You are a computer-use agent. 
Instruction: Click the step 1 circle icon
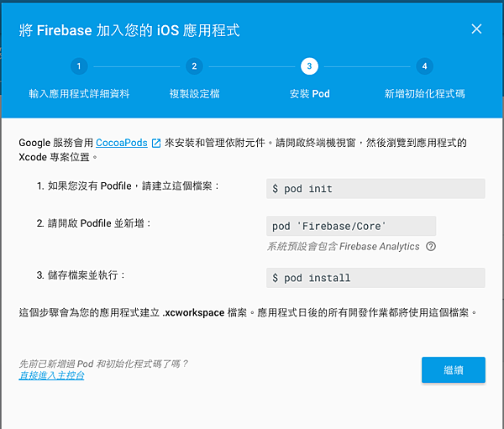(78, 66)
